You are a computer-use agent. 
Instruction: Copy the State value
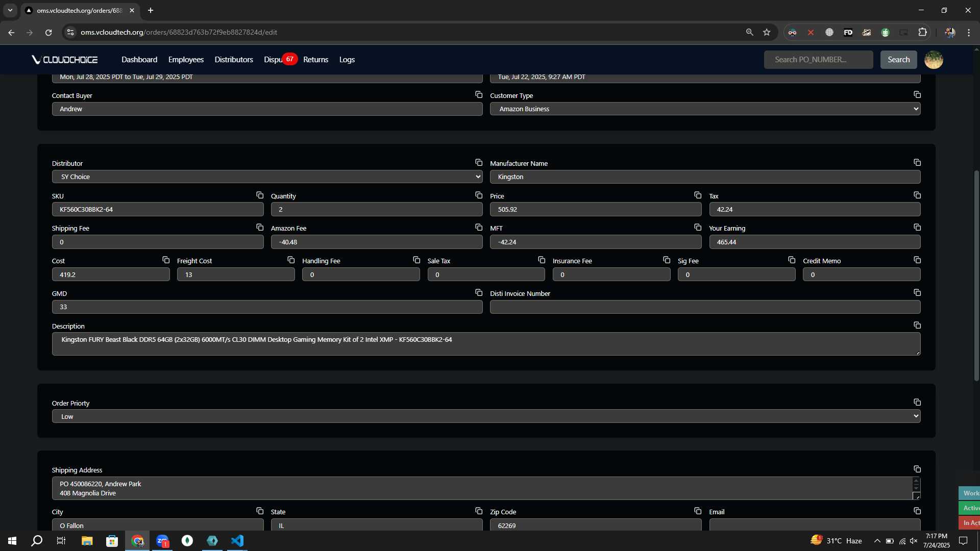click(x=478, y=511)
